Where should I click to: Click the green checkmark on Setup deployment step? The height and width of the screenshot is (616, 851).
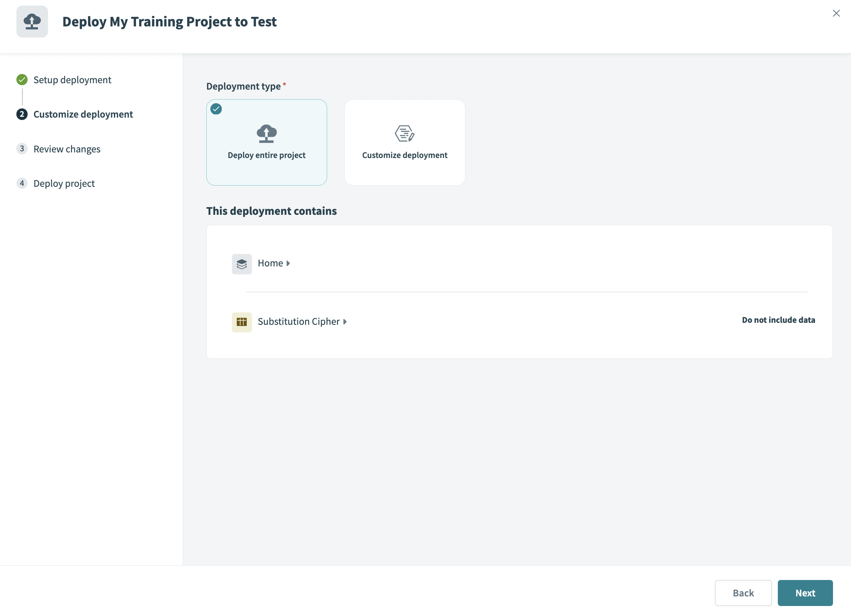[x=22, y=80]
